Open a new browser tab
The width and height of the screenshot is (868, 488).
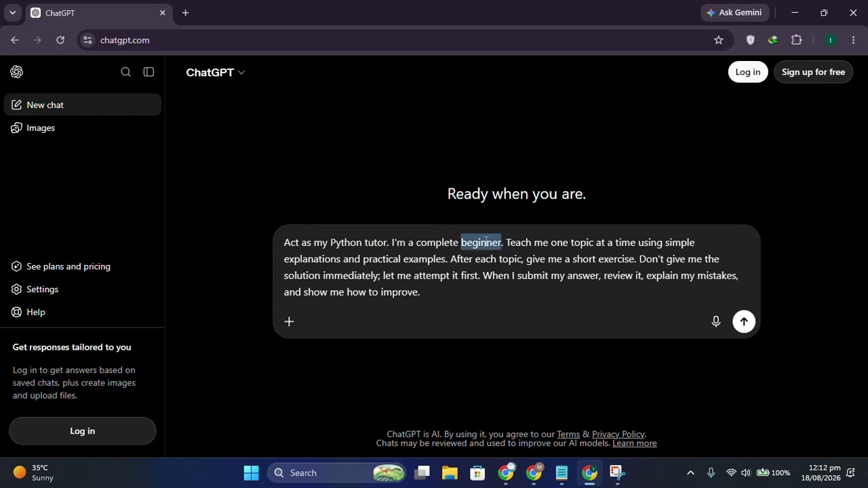coord(185,13)
